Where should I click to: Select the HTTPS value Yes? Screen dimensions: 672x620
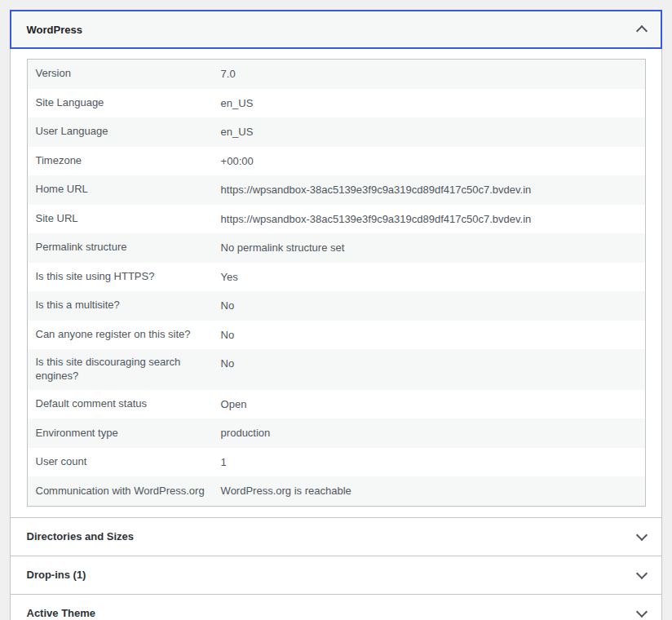point(229,277)
